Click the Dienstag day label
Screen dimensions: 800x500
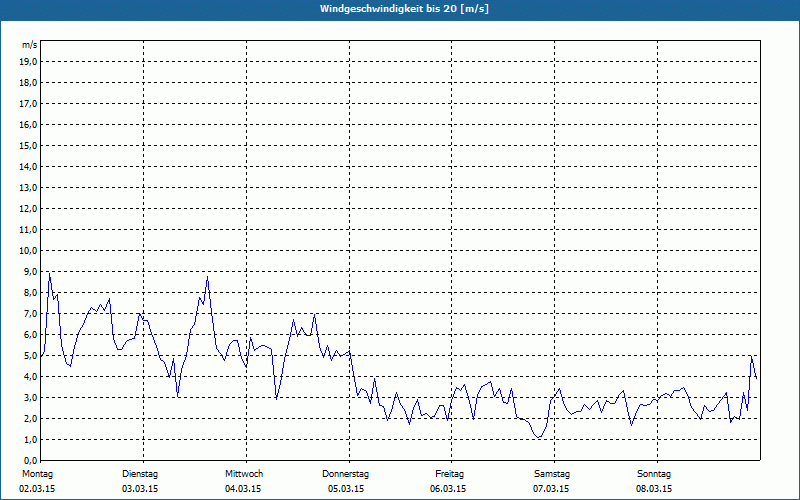[x=140, y=474]
